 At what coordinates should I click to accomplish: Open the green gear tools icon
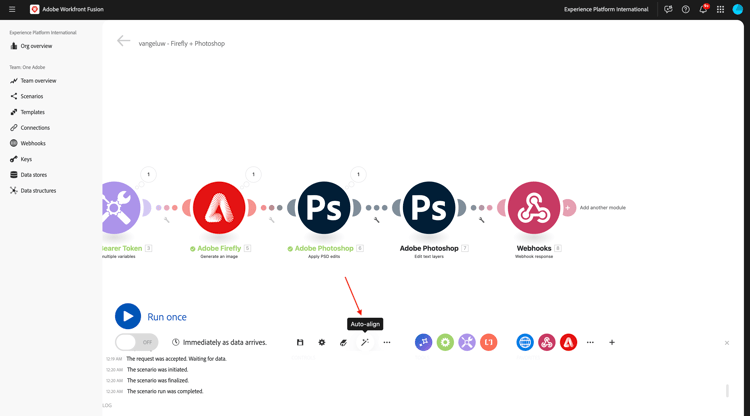[x=445, y=342]
